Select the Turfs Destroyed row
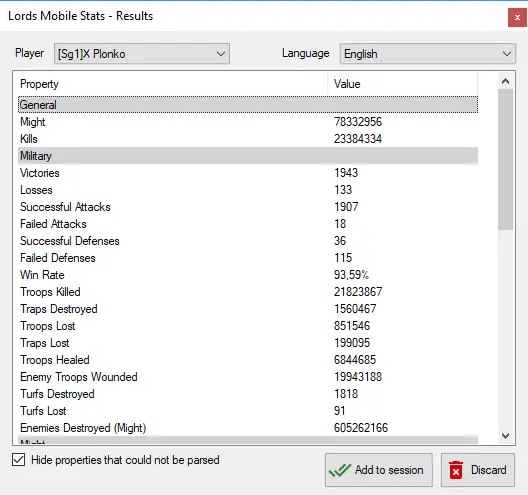The width and height of the screenshot is (528, 495). point(248,394)
